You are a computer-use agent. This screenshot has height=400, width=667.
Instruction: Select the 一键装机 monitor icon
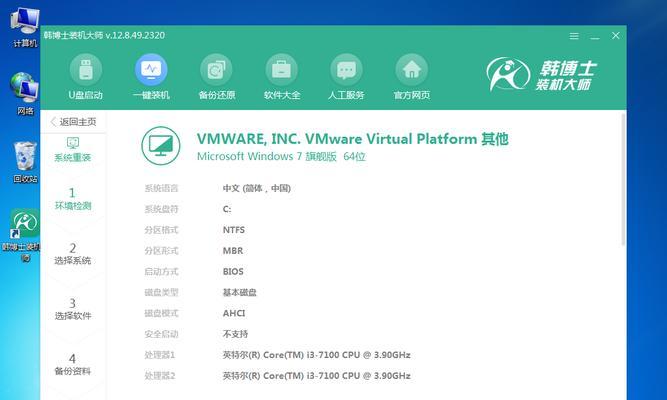tap(151, 70)
